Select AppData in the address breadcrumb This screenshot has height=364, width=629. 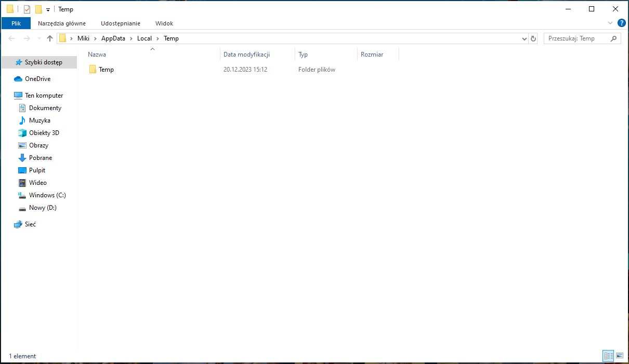click(113, 38)
